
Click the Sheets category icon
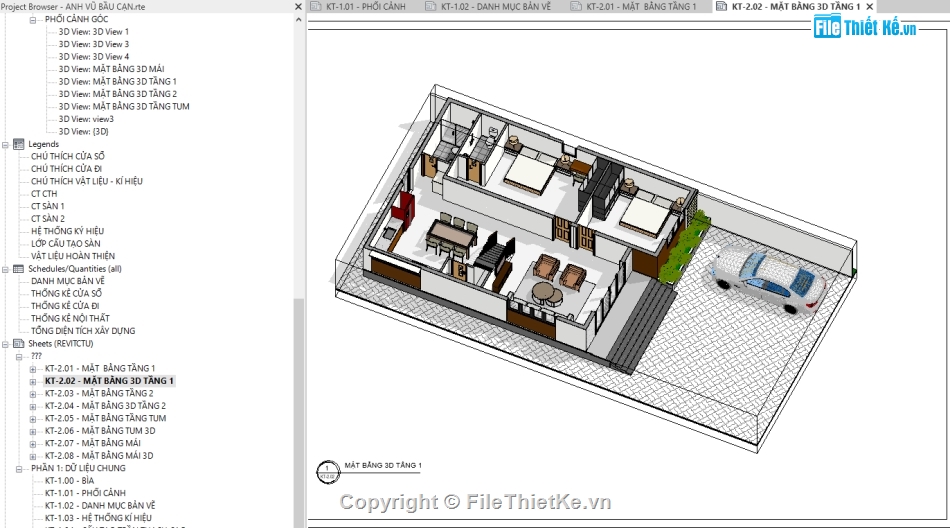(18, 344)
